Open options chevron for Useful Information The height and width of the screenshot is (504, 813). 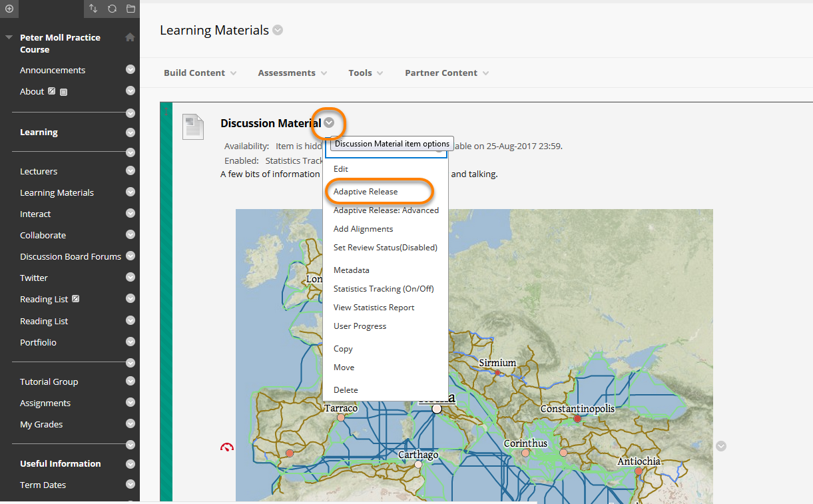[x=131, y=463]
